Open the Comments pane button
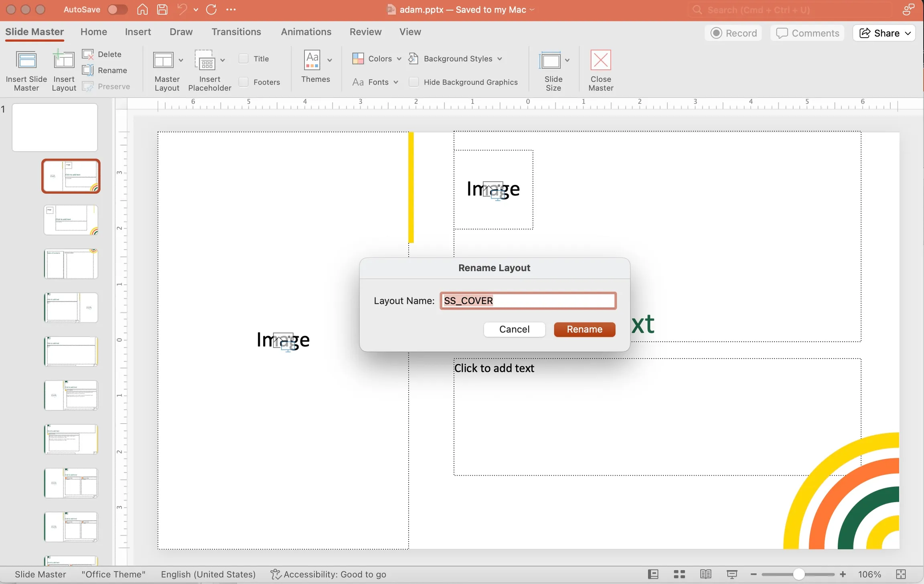 [807, 33]
